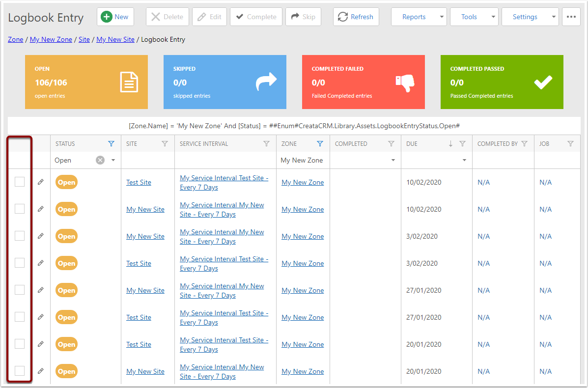Click the checkmark icon in Passed tile
This screenshot has height=388, width=588.
[543, 83]
